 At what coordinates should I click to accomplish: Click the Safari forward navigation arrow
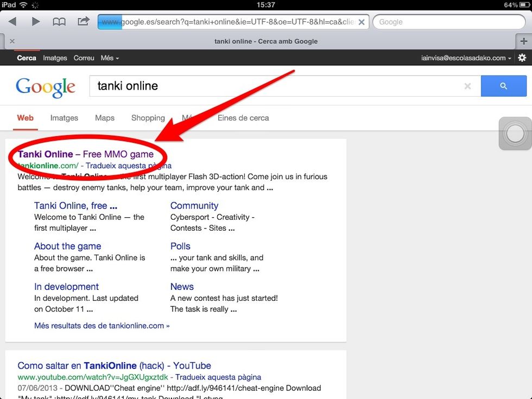pyautogui.click(x=35, y=22)
